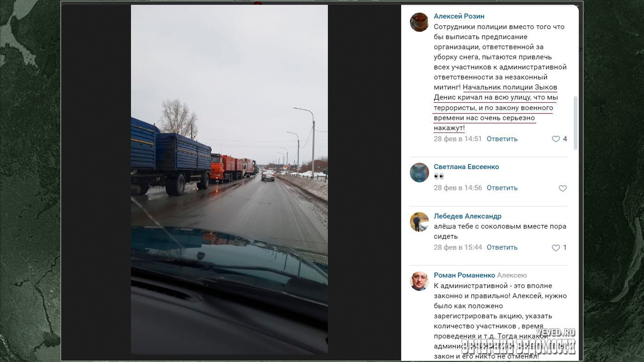The width and height of the screenshot is (644, 362).
Task: Click the Алексею reply-target name
Action: tap(512, 275)
